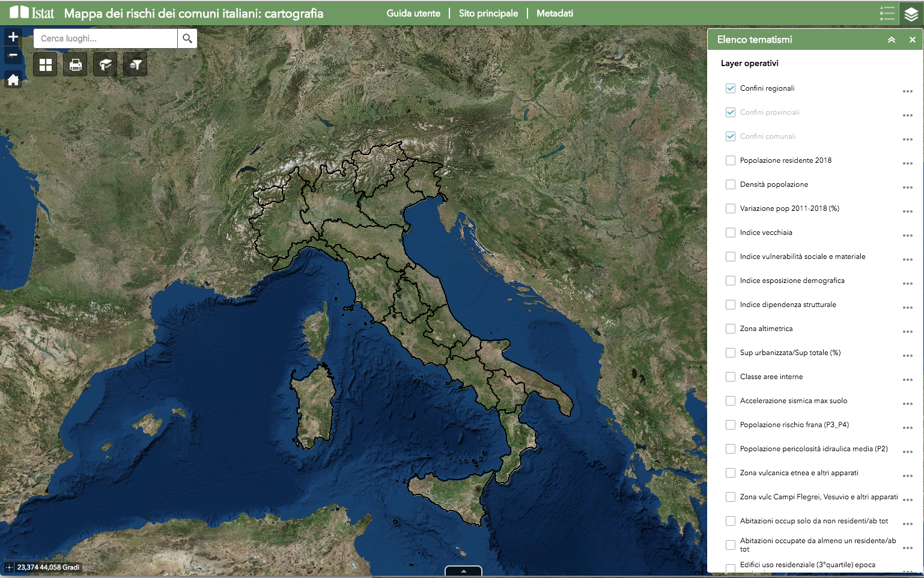Open the basemap gallery grid tool
Image resolution: width=924 pixels, height=578 pixels.
point(46,65)
